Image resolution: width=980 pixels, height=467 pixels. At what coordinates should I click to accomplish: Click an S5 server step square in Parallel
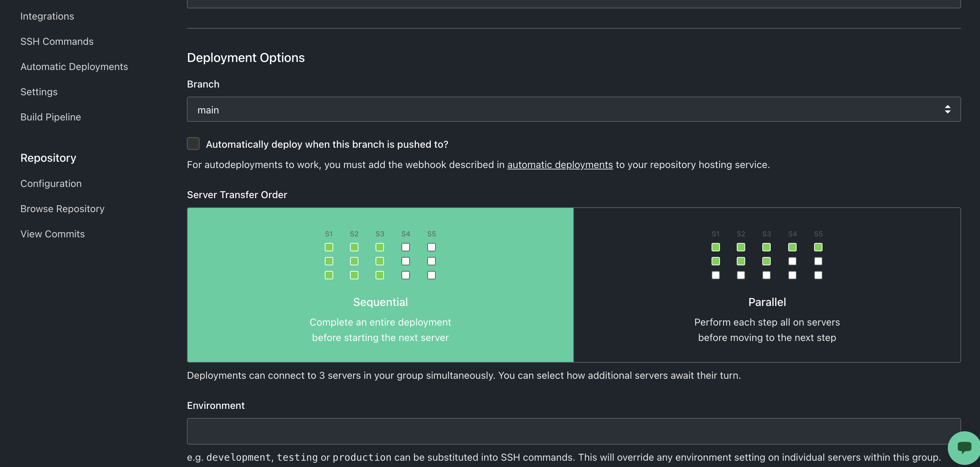coord(818,247)
